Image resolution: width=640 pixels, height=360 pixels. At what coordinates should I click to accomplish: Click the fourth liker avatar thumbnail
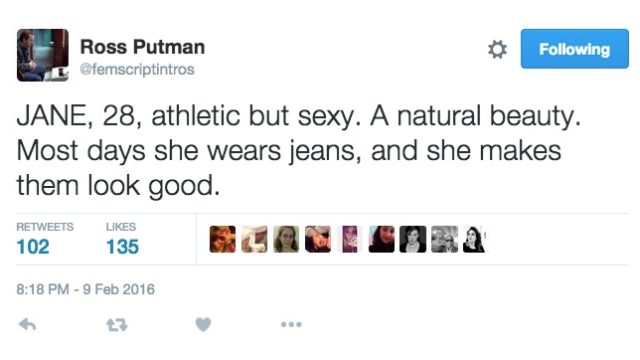[318, 239]
